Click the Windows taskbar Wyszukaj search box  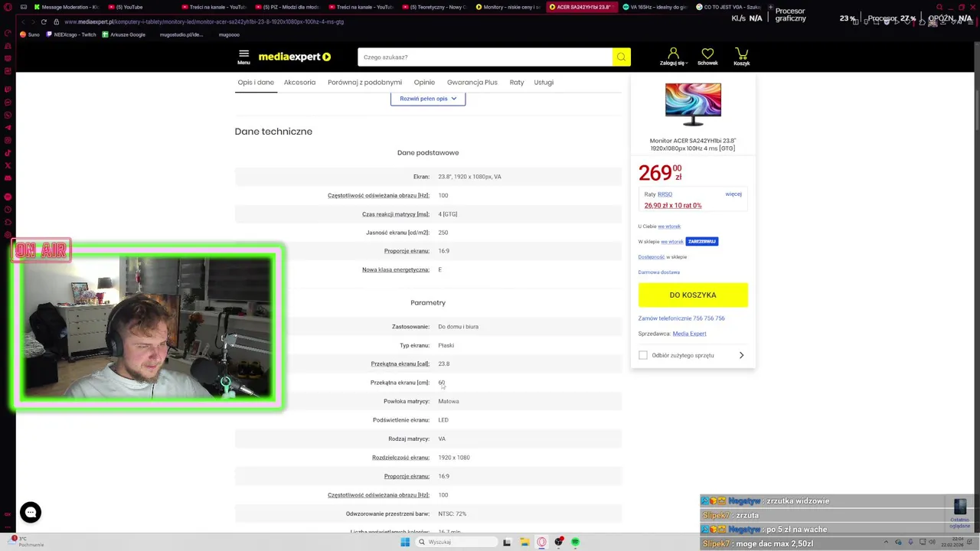(456, 542)
